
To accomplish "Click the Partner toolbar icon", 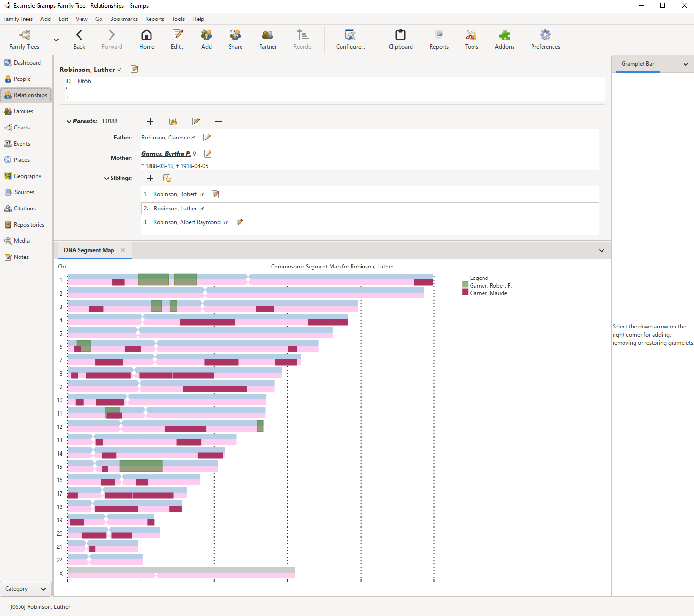I will (x=268, y=40).
